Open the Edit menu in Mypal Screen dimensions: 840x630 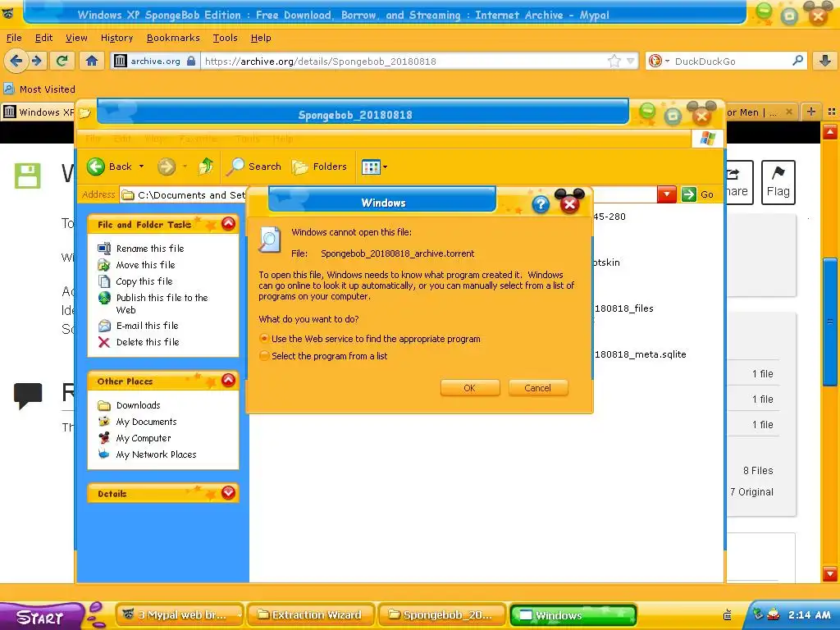tap(44, 38)
